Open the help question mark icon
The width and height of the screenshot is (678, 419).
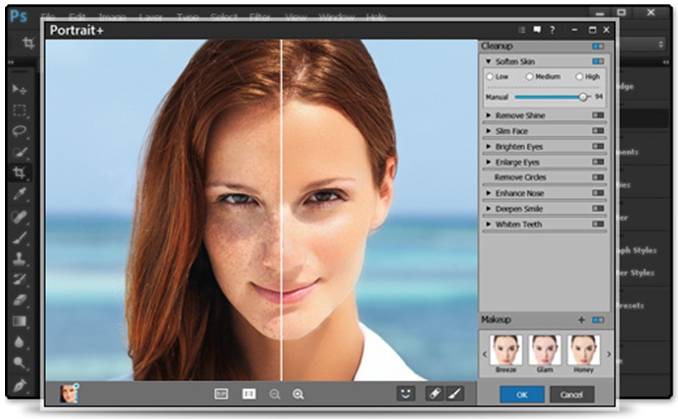click(552, 30)
